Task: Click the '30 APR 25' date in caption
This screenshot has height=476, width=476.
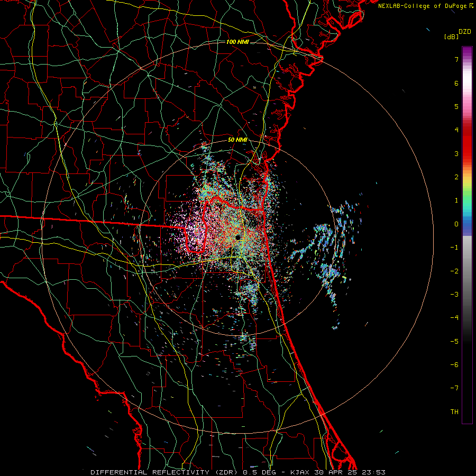Action: pos(335,472)
